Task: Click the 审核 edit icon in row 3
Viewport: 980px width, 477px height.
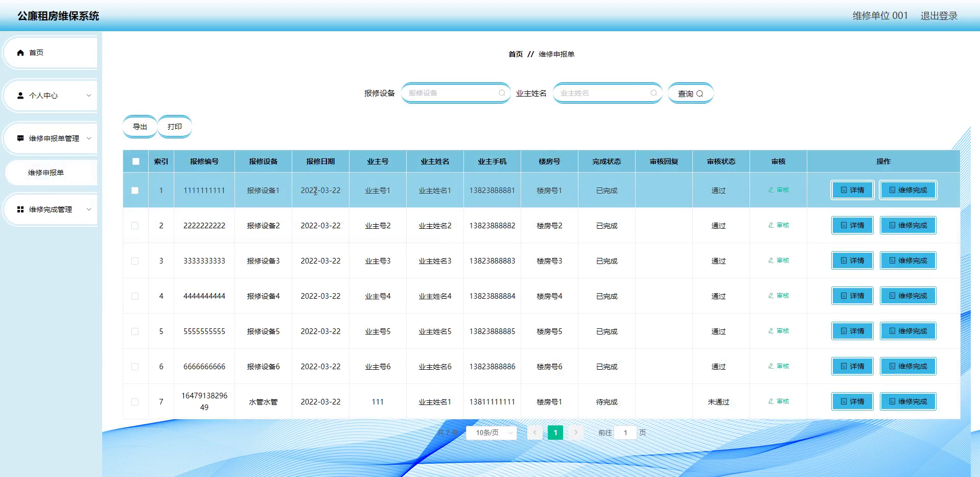Action: point(771,260)
